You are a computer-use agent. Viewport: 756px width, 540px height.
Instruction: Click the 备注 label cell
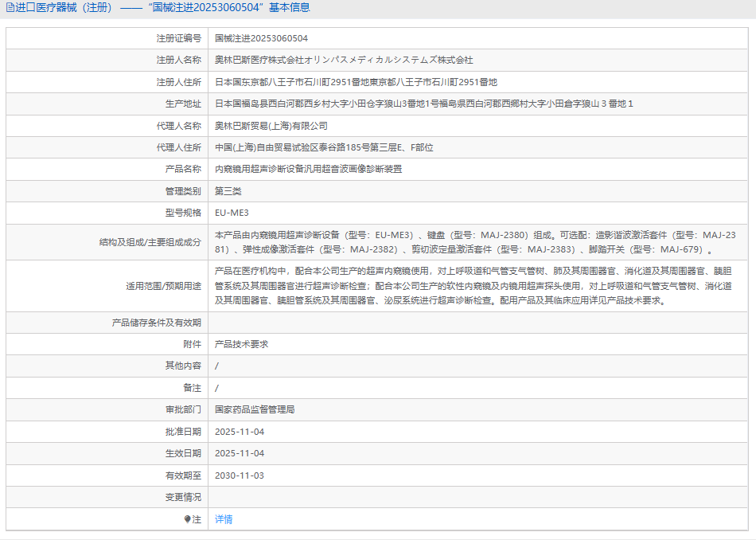point(107,388)
